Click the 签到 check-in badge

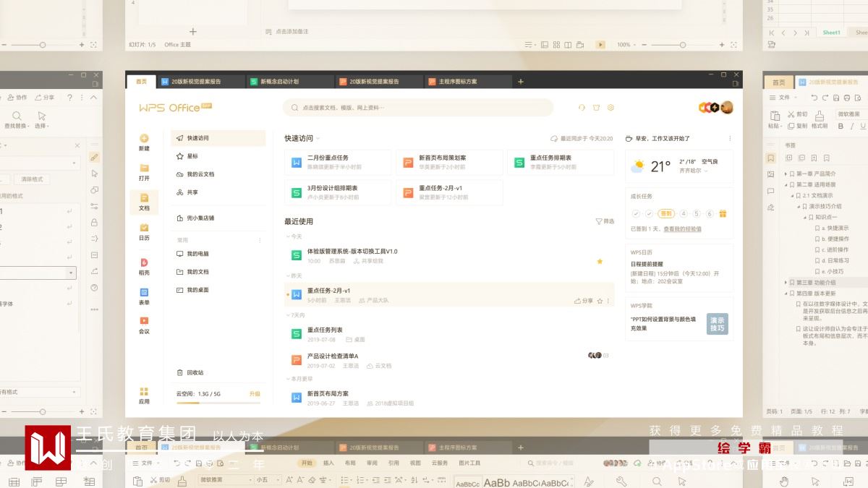point(666,214)
